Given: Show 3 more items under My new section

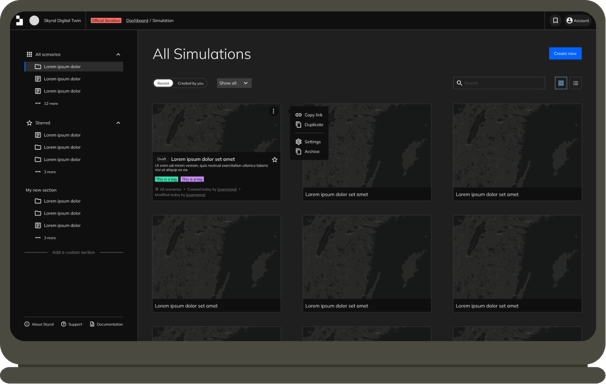Looking at the screenshot, I should (46, 238).
